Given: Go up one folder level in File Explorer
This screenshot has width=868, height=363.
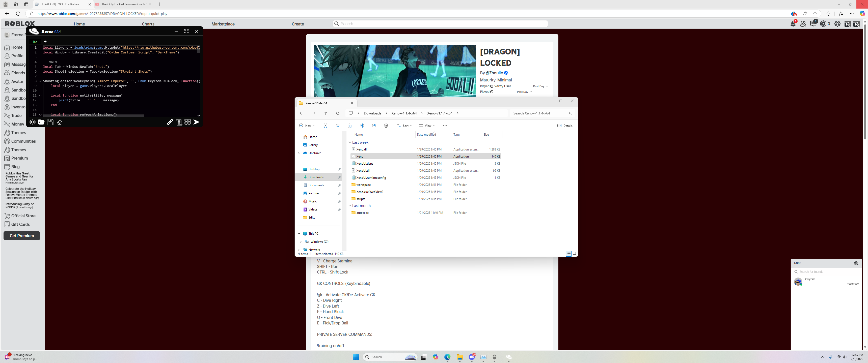Looking at the screenshot, I should tap(325, 113).
